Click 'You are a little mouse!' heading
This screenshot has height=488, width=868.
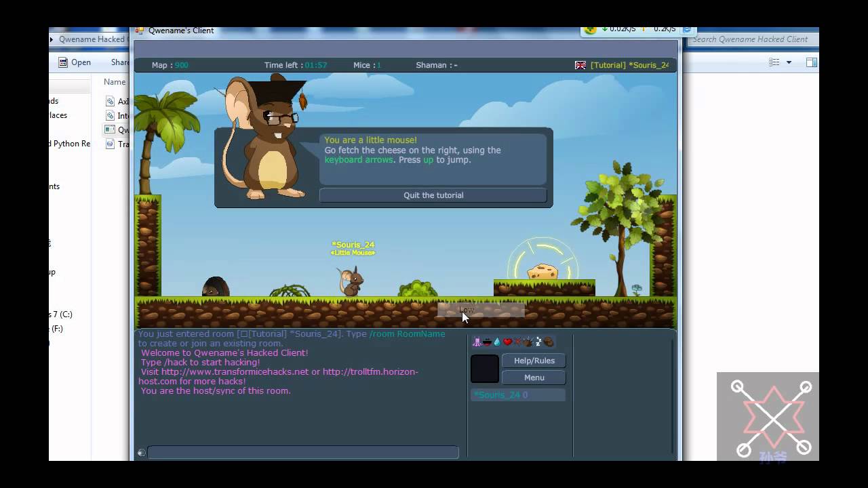[370, 140]
